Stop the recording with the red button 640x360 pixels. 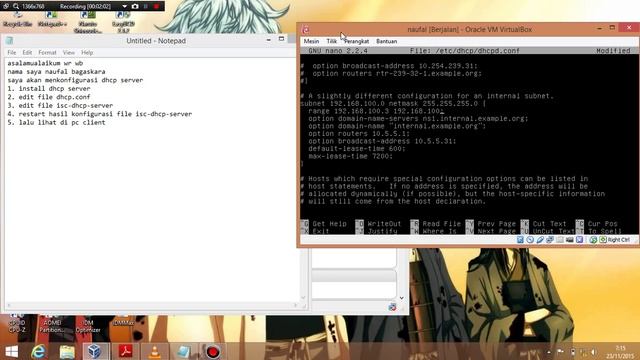156,6
